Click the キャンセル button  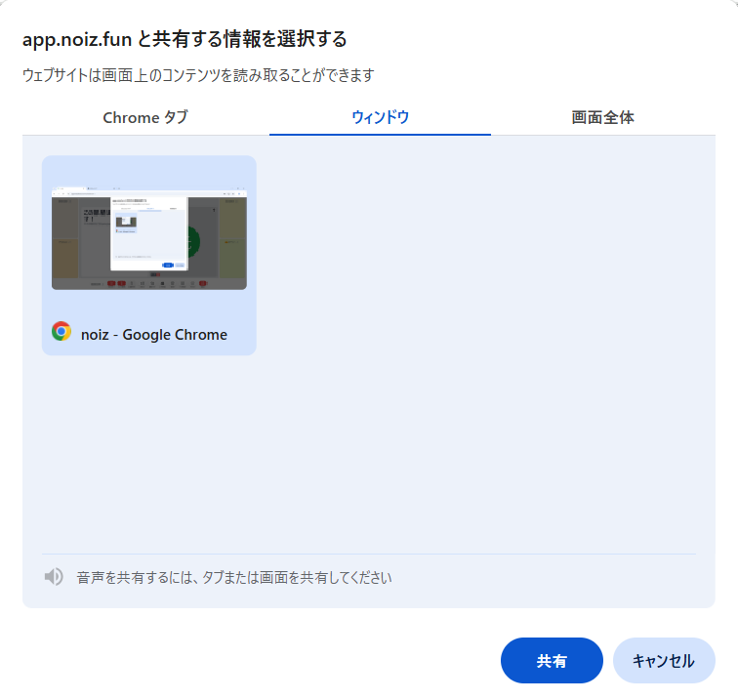click(663, 661)
